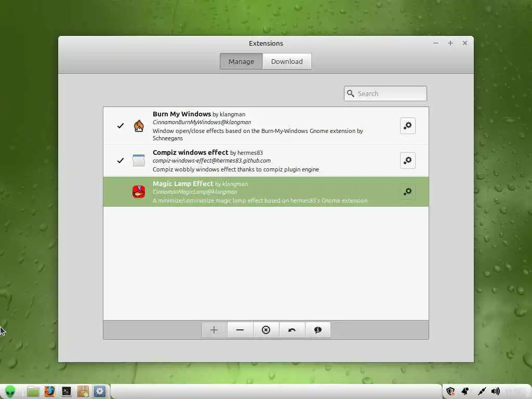532x399 pixels.
Task: Click the search magnifier icon
Action: point(351,94)
